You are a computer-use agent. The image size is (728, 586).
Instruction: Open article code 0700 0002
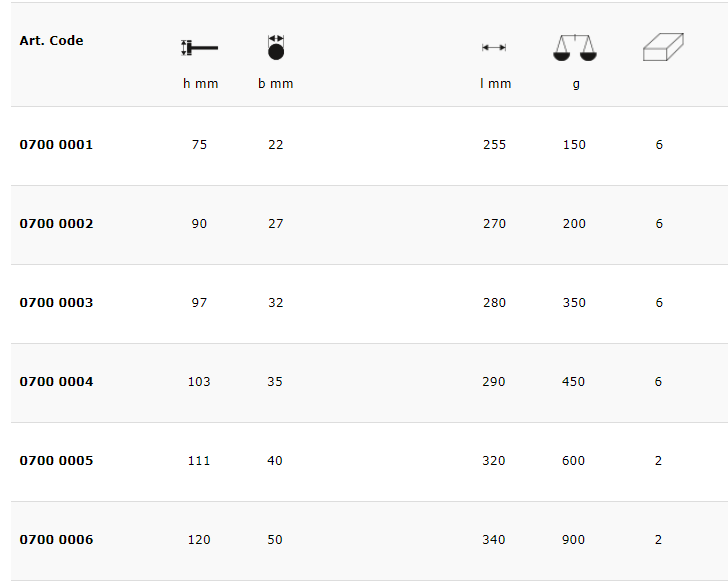tap(56, 224)
